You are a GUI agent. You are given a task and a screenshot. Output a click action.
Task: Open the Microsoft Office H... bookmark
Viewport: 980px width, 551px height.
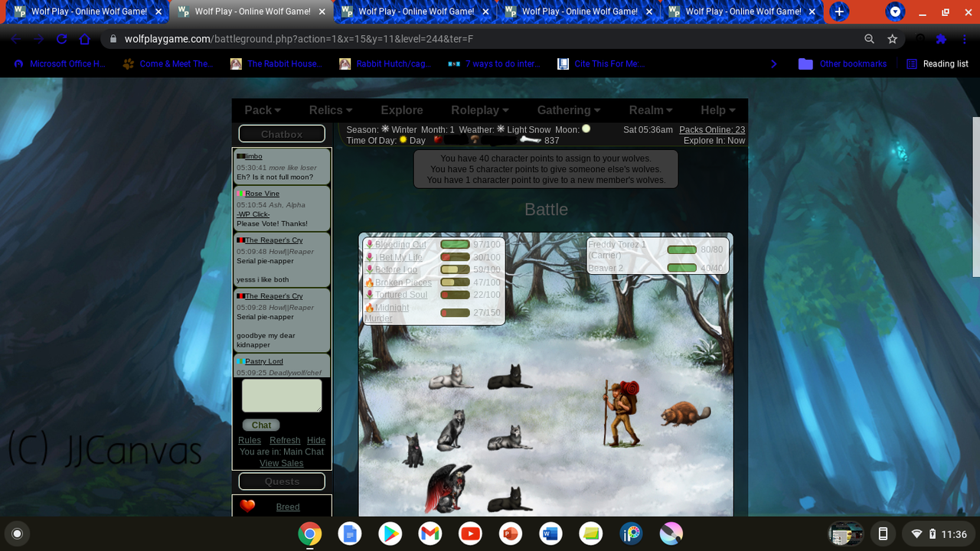(59, 64)
